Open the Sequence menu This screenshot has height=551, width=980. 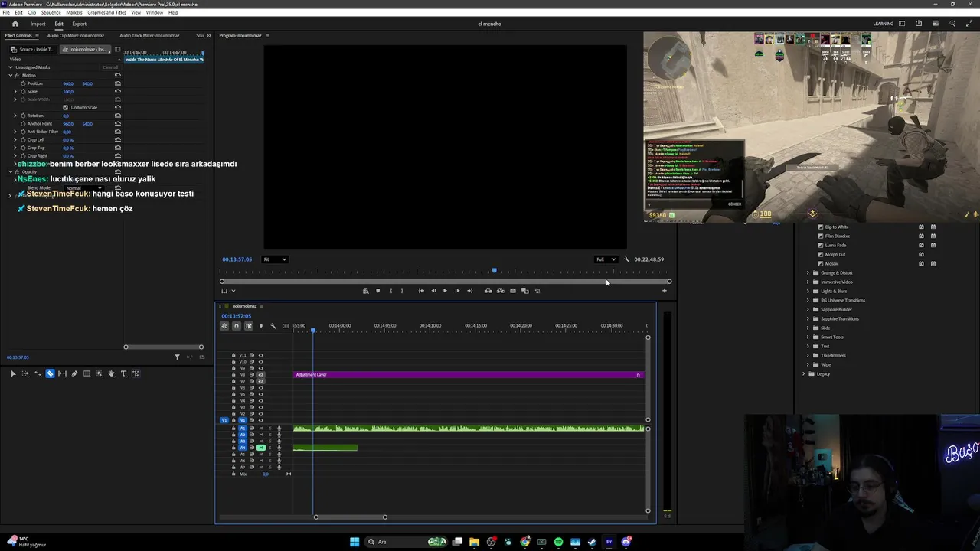click(x=51, y=12)
